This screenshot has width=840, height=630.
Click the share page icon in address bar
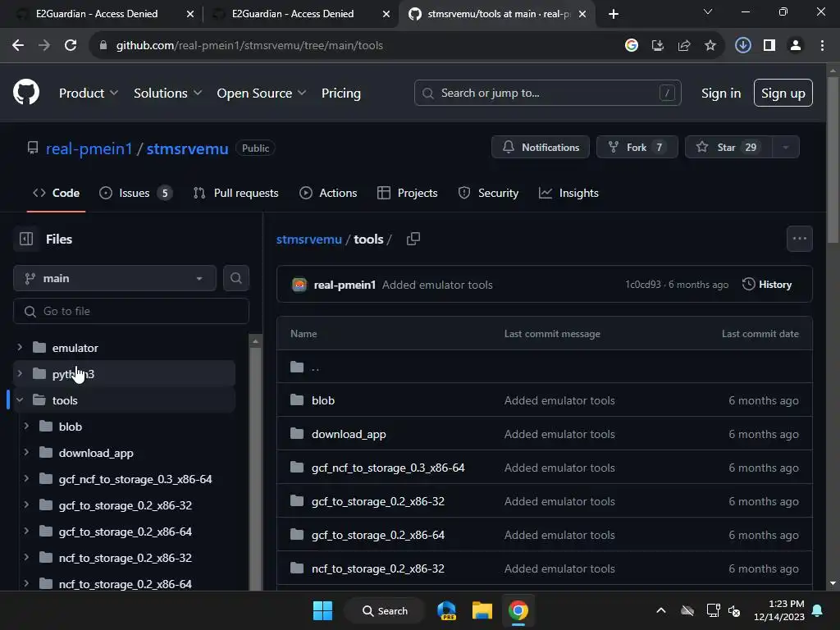tap(684, 46)
